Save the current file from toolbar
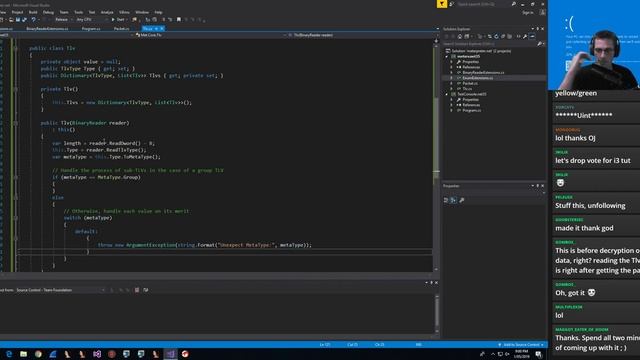Image resolution: width=640 pixels, height=360 pixels. tap(18, 20)
